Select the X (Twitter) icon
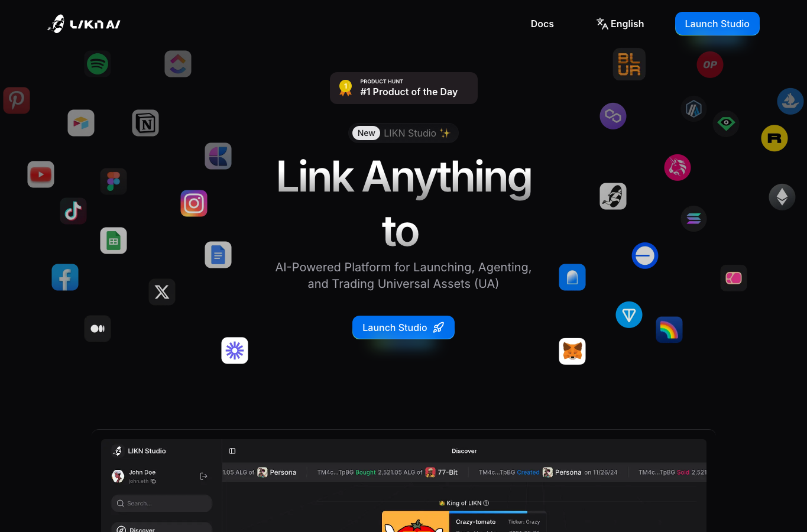Screen dimensions: 807x532 tap(162, 292)
